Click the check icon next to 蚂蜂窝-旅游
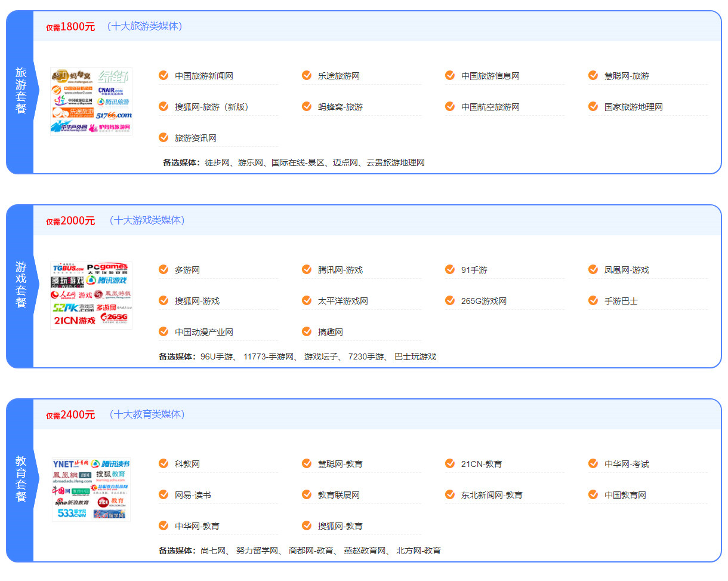 coord(307,106)
